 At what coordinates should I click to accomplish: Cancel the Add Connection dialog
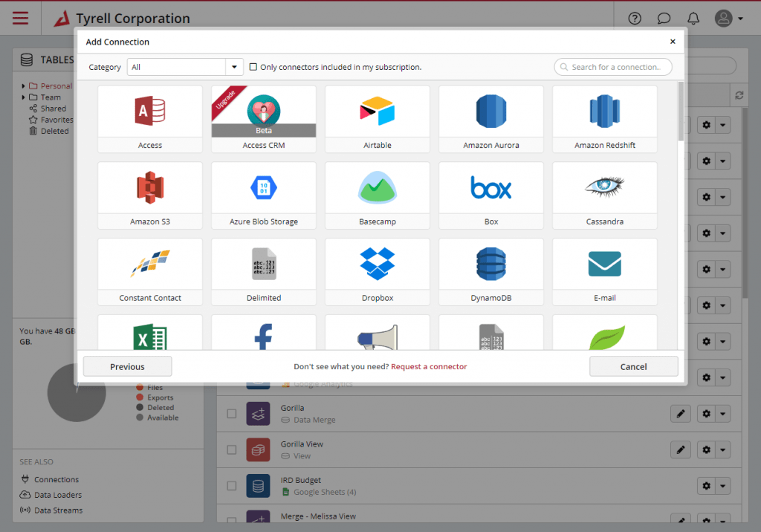(633, 366)
